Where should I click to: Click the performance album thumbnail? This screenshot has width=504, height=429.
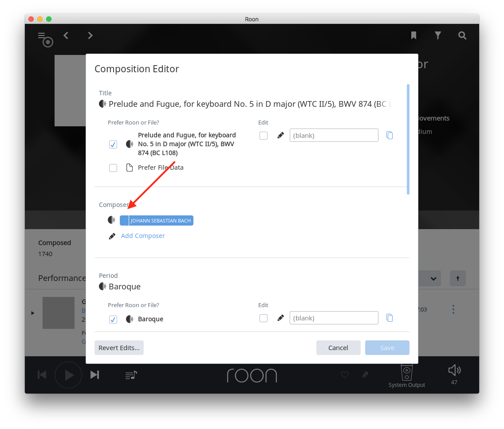59,313
